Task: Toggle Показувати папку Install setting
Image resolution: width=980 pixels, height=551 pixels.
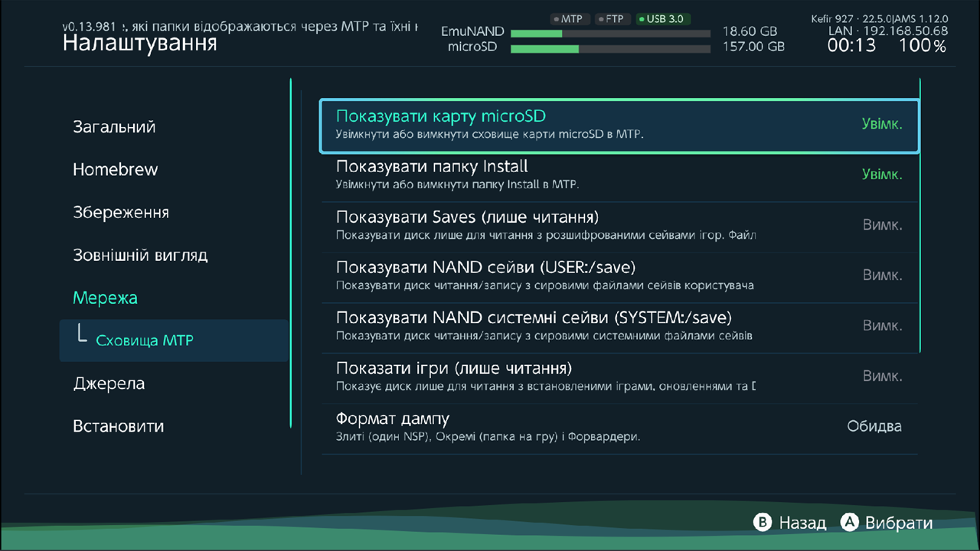Action: [x=619, y=176]
